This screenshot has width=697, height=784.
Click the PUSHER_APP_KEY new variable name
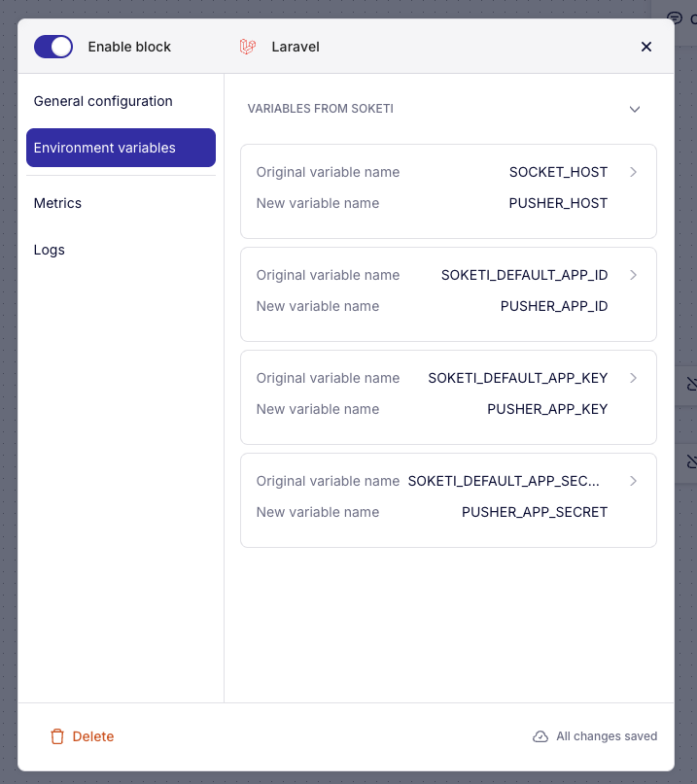(x=547, y=409)
